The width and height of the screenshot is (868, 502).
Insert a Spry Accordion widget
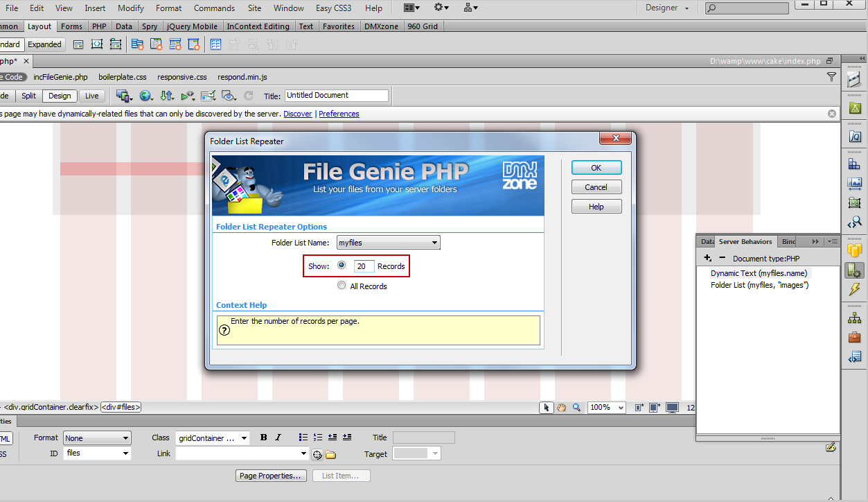click(175, 44)
